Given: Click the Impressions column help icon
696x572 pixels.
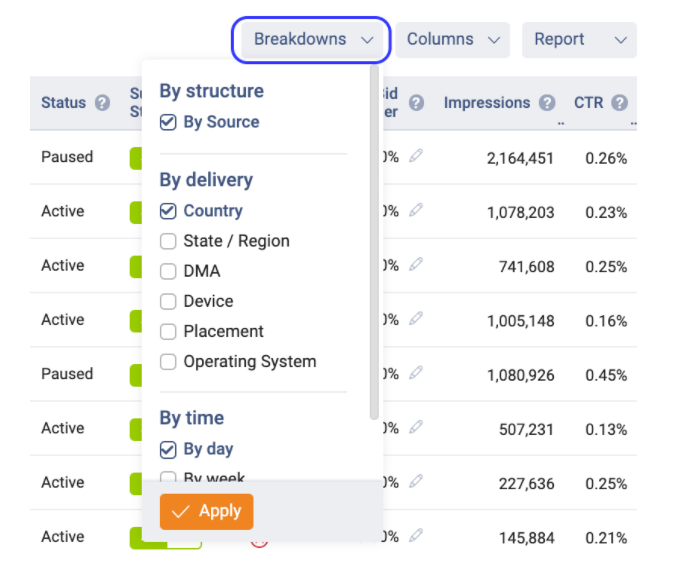Looking at the screenshot, I should [547, 103].
